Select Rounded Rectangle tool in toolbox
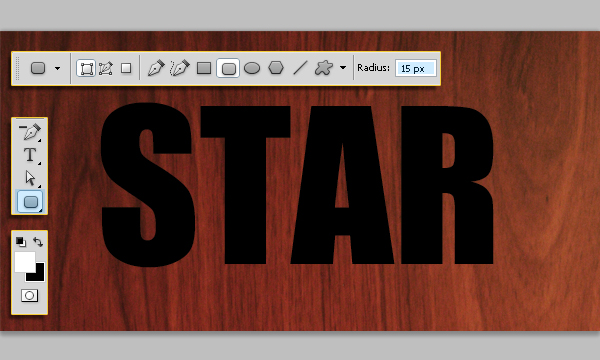Image resolution: width=600 pixels, height=360 pixels. [31, 202]
